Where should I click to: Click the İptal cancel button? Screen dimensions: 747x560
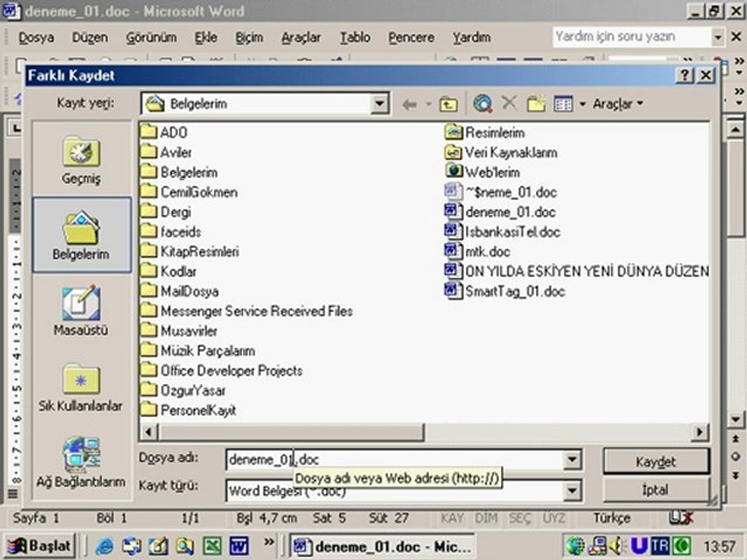[656, 489]
